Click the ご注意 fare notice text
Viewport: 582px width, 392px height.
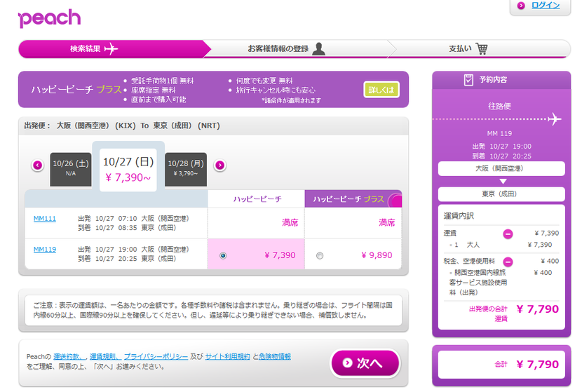213,311
